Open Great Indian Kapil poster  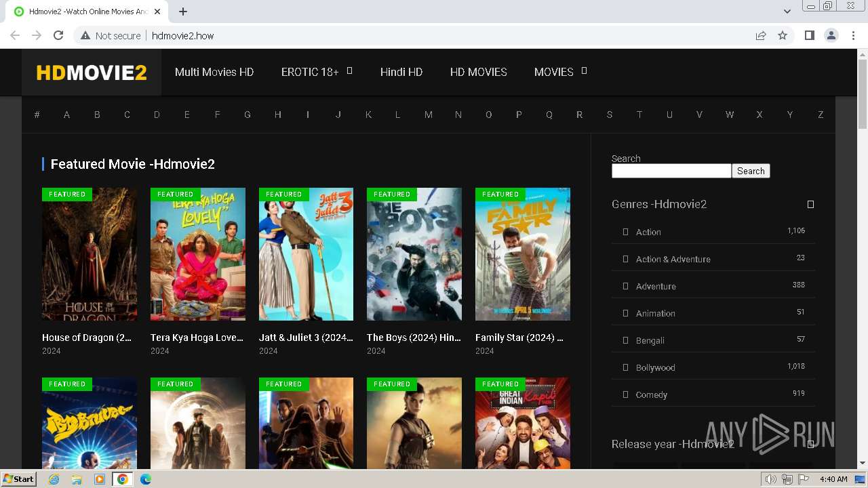(523, 424)
